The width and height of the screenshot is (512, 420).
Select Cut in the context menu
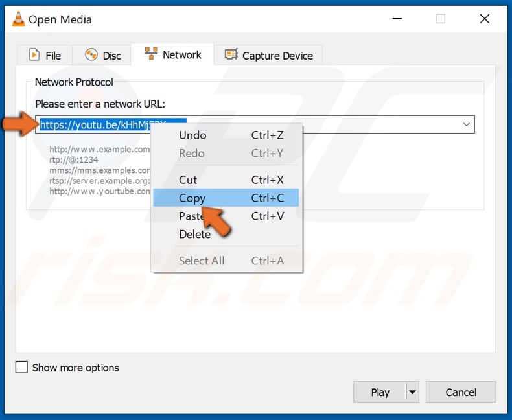[x=226, y=180]
